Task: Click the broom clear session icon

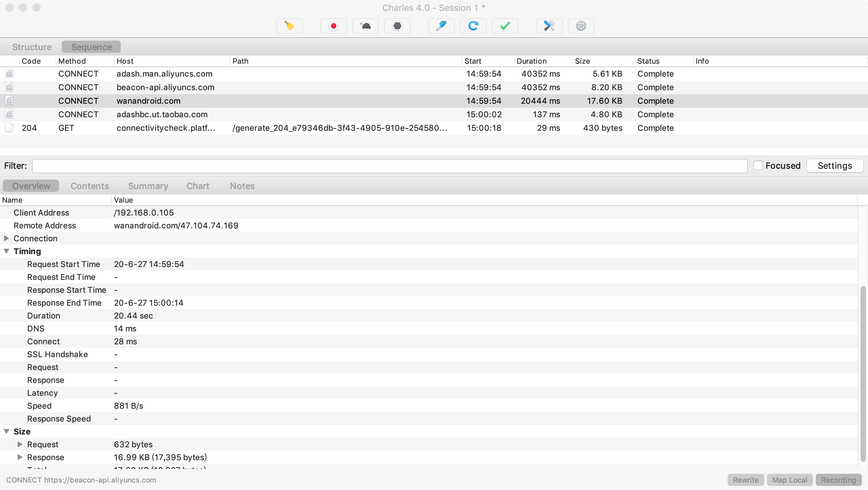Action: pos(289,26)
